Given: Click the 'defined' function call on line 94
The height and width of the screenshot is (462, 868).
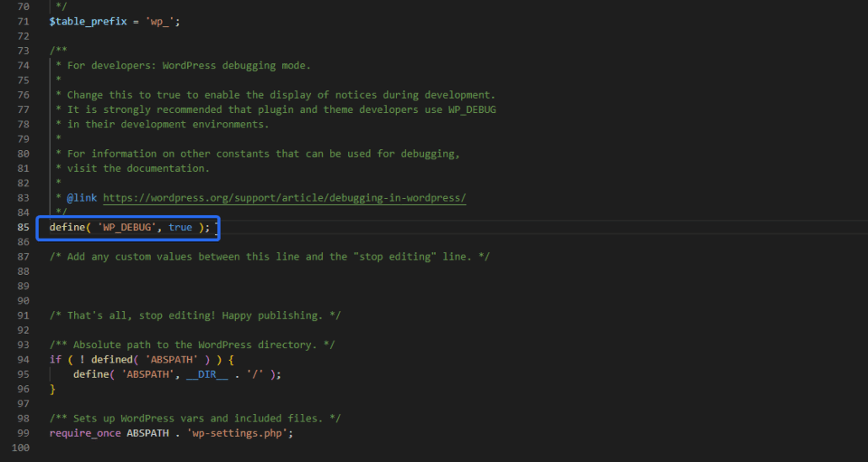Looking at the screenshot, I should point(112,359).
